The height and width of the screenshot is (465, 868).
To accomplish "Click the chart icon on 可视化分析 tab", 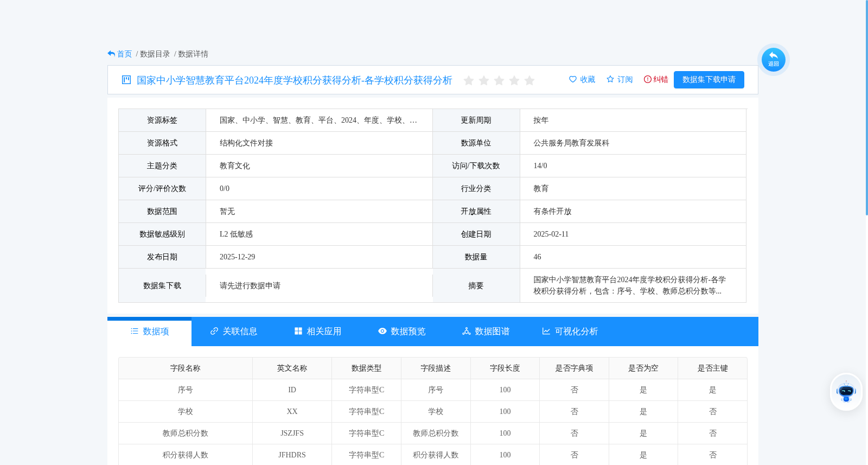I will tap(546, 331).
